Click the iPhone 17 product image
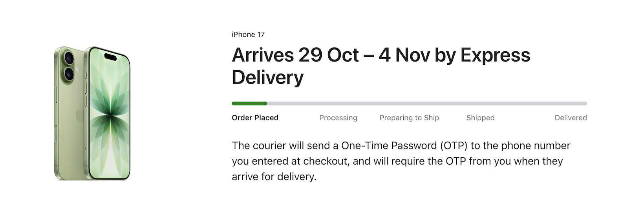Screen dimensions: 644x207 pos(92,113)
